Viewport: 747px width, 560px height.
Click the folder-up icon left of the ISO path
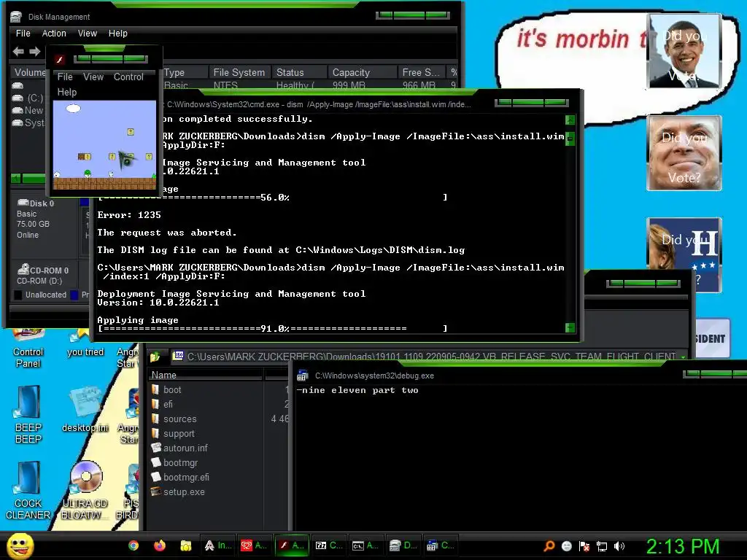pyautogui.click(x=155, y=356)
